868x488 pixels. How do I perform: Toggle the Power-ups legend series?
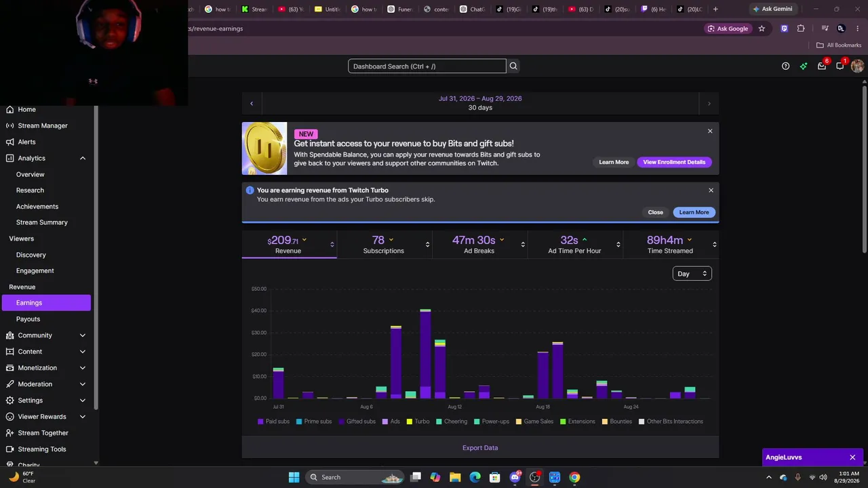(x=492, y=422)
